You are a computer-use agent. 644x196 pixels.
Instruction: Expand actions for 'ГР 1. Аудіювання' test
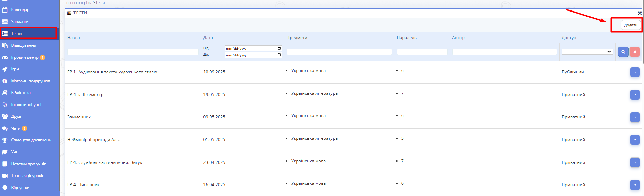[x=635, y=72]
